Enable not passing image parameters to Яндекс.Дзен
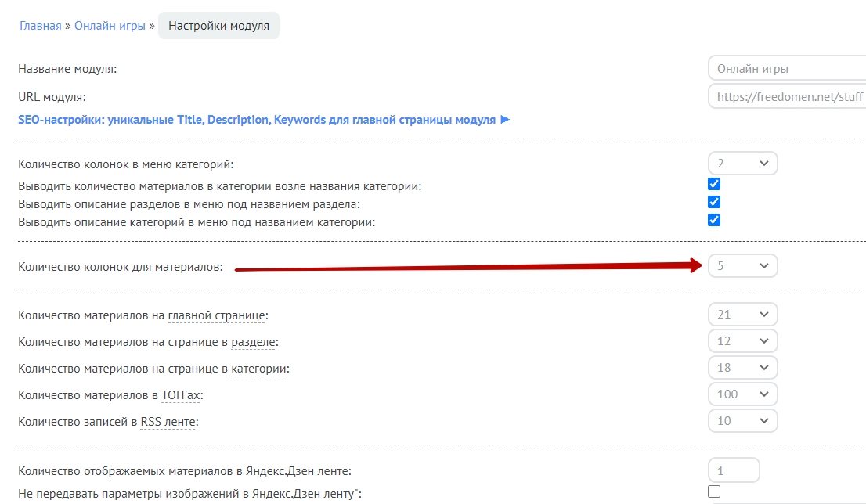This screenshot has height=504, width=866. point(713,492)
